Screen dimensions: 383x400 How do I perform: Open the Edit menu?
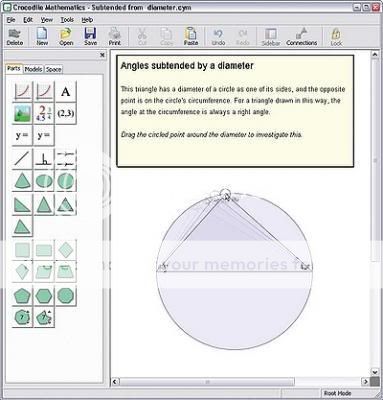coord(28,20)
